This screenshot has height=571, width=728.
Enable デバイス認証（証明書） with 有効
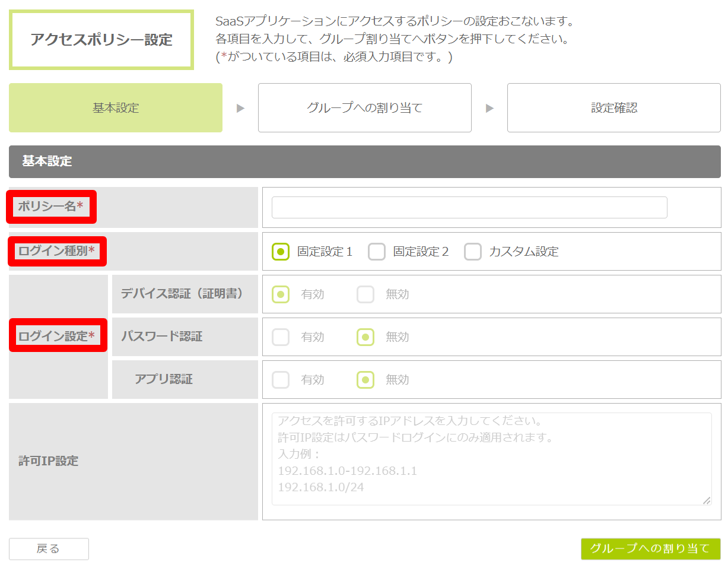coord(281,294)
